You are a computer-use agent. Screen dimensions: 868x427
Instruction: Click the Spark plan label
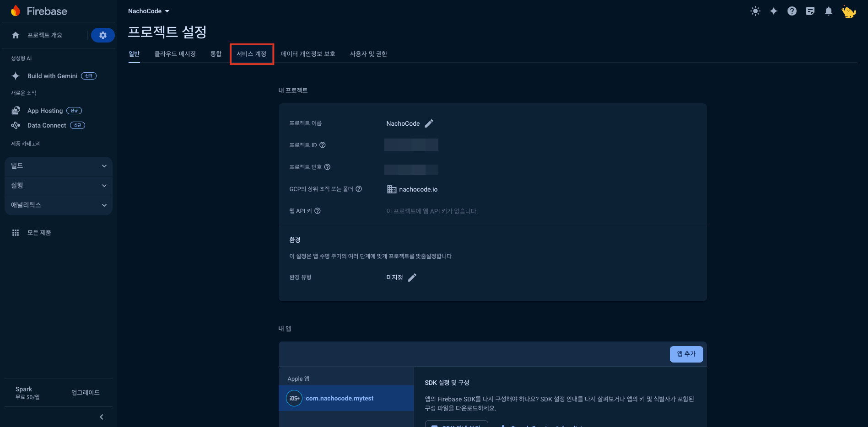tap(24, 389)
